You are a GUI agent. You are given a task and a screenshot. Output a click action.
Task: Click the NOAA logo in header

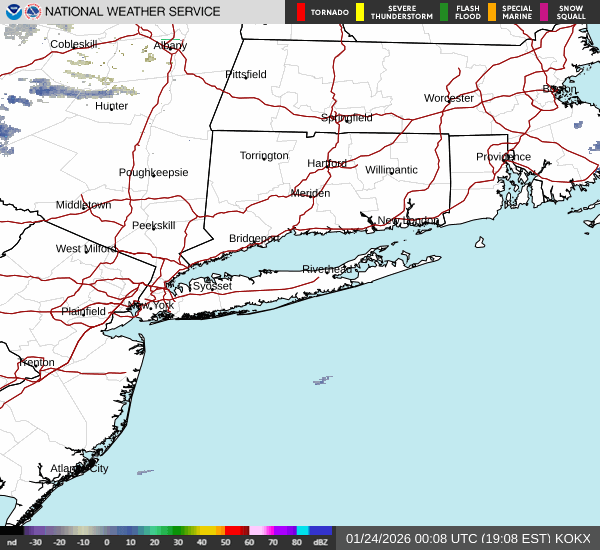(x=11, y=12)
